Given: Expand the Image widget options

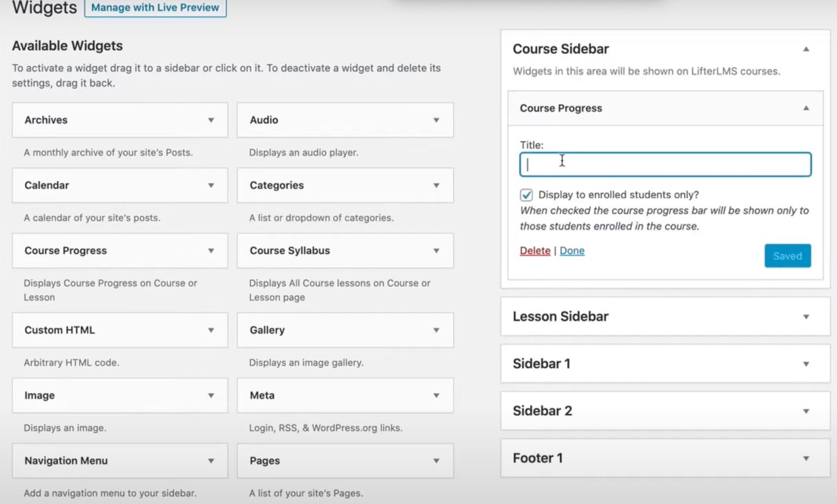Looking at the screenshot, I should click(212, 396).
